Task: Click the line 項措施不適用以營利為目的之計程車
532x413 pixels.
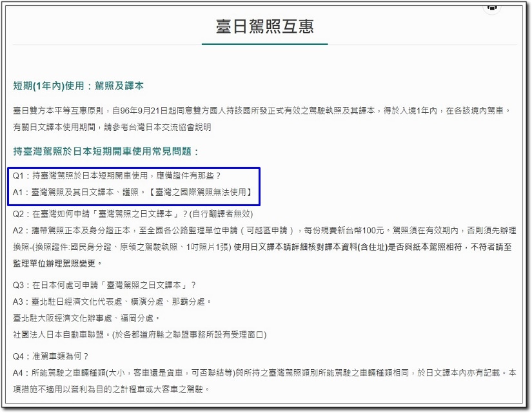Action: tap(112, 389)
